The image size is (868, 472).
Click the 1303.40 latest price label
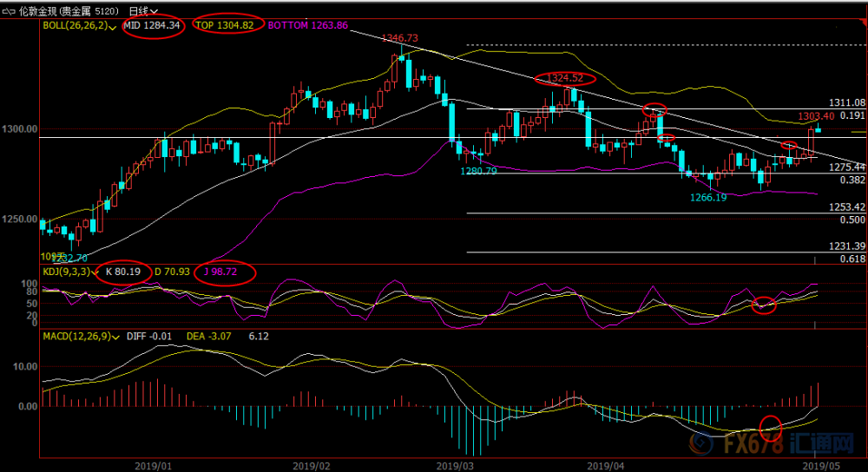coord(816,116)
